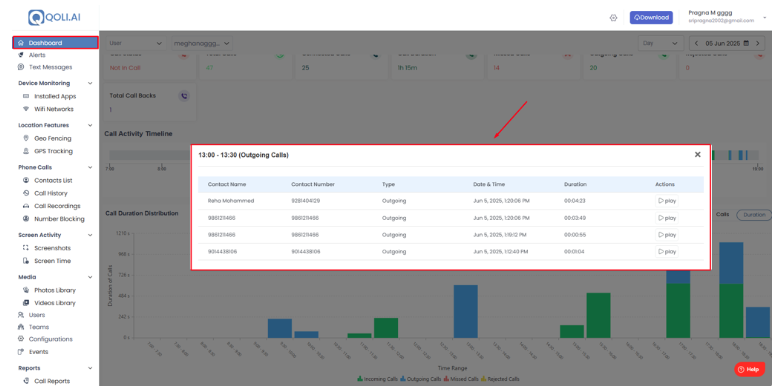This screenshot has height=391, width=777.
Task: Open the Dashboard page in sidebar
Action: [56, 43]
